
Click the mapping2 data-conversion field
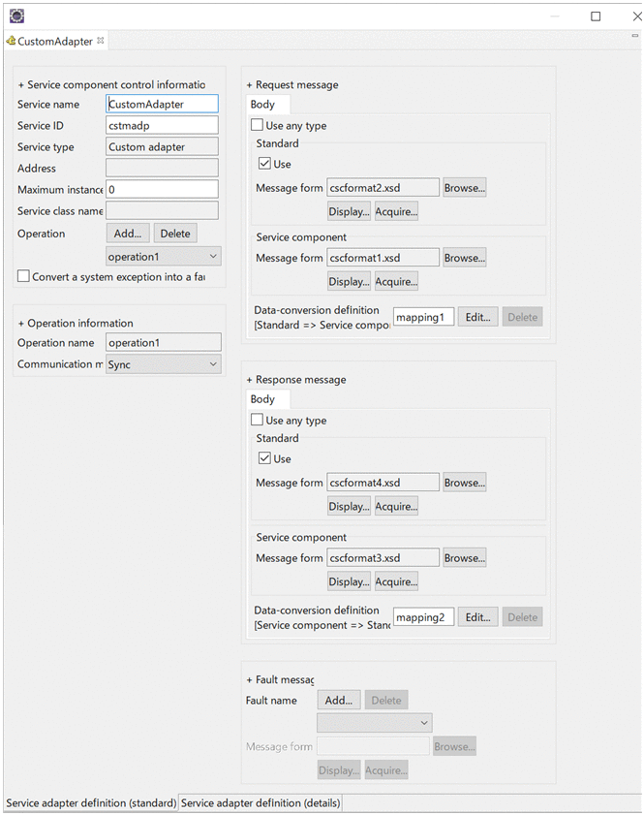coord(423,617)
